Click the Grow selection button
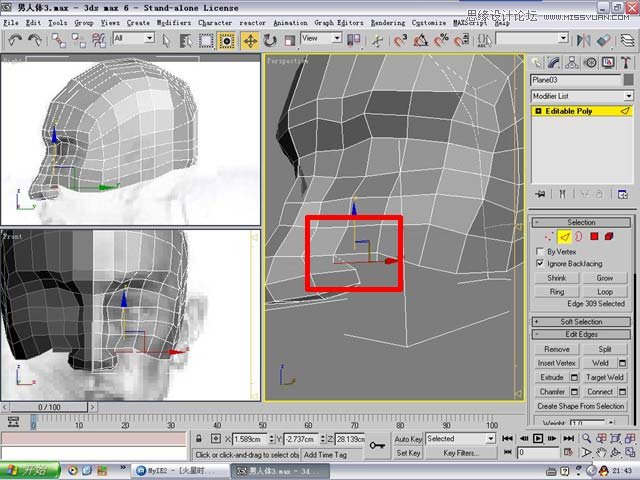The image size is (640, 480). coord(604,278)
